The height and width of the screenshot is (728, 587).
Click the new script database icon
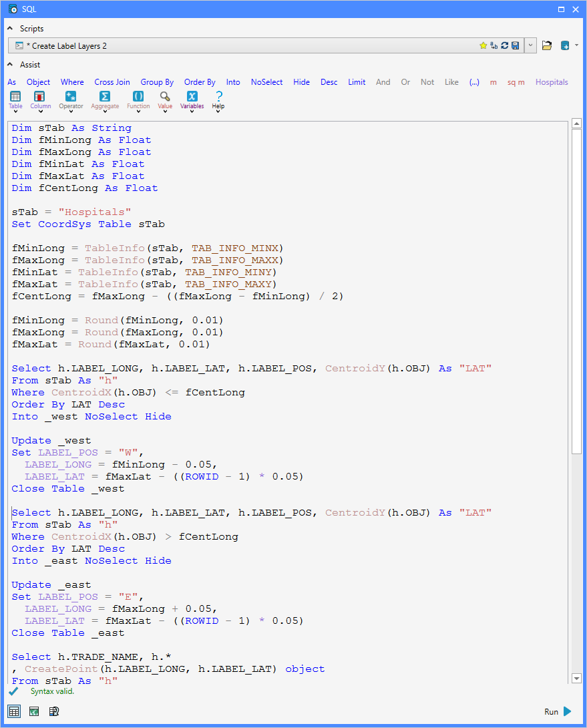point(565,45)
